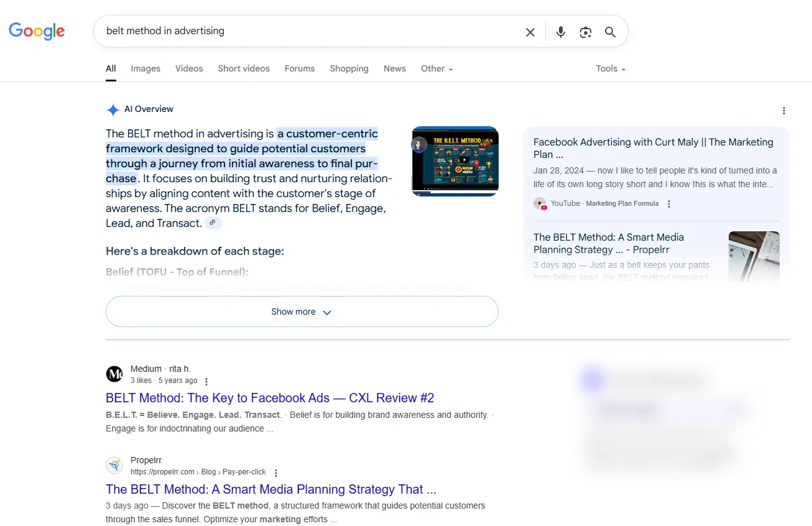Click the magnifying glass search button

pyautogui.click(x=611, y=32)
